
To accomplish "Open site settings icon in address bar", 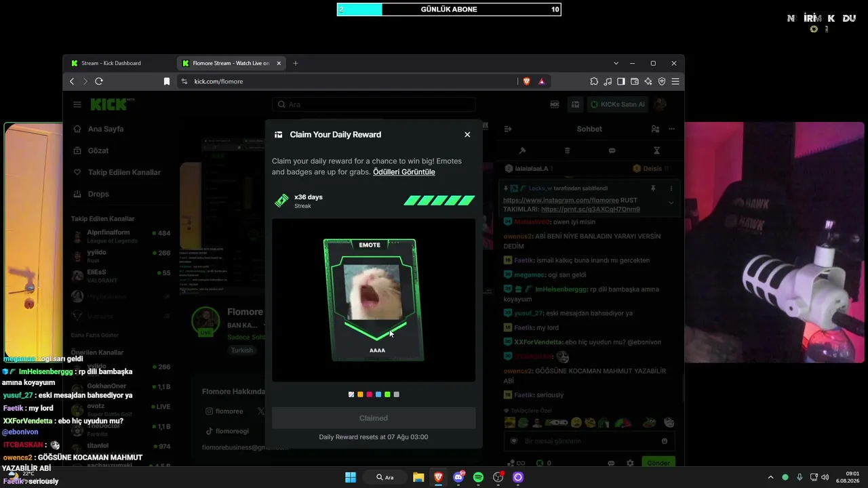I will point(184,81).
